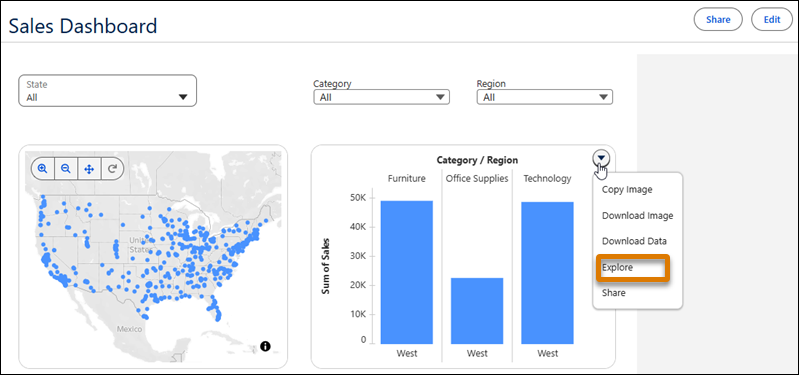The image size is (799, 375).
Task: Open the Region filter dropdown
Action: click(x=544, y=97)
